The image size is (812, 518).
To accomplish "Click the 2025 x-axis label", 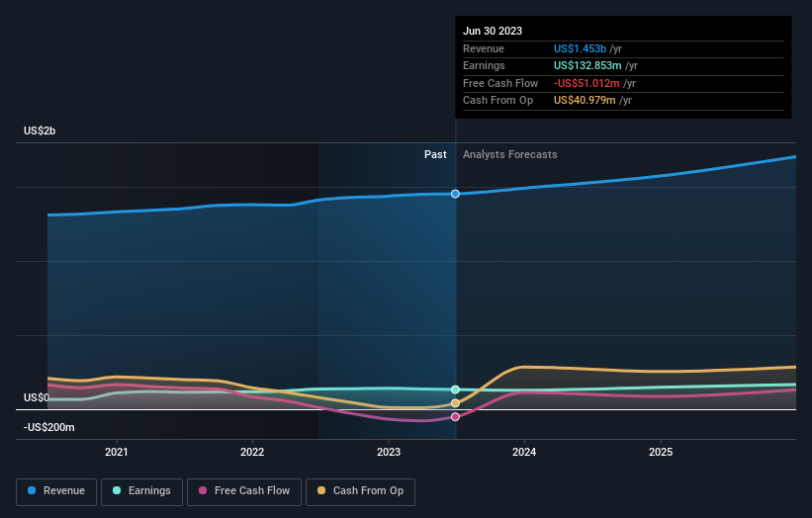I will (661, 452).
